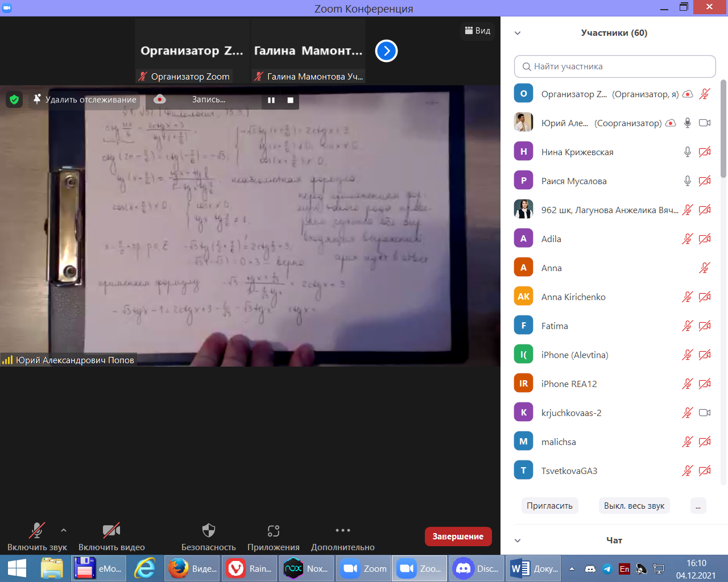
Task: Click microphone icon for Нина Крижевская
Action: (688, 152)
